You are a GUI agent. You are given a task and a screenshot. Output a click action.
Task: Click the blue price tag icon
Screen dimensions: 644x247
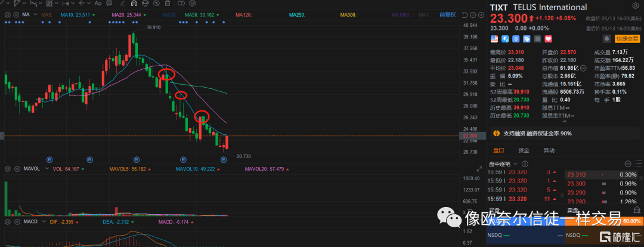tap(526, 39)
